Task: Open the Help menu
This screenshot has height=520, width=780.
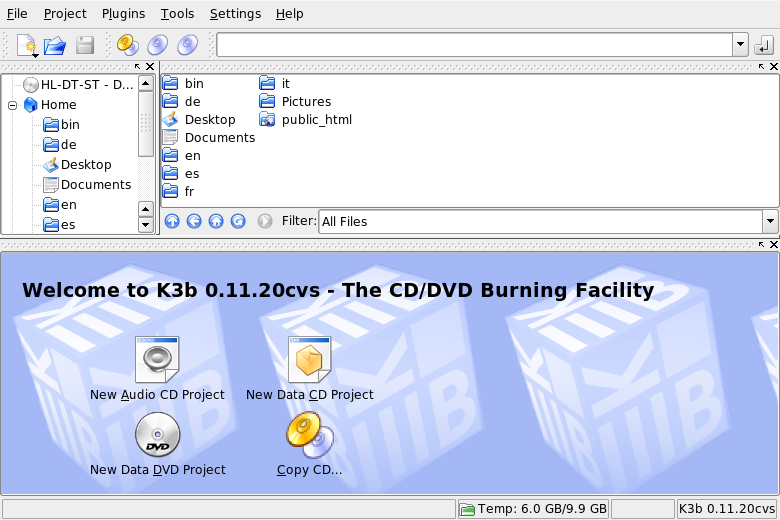Action: (x=290, y=14)
